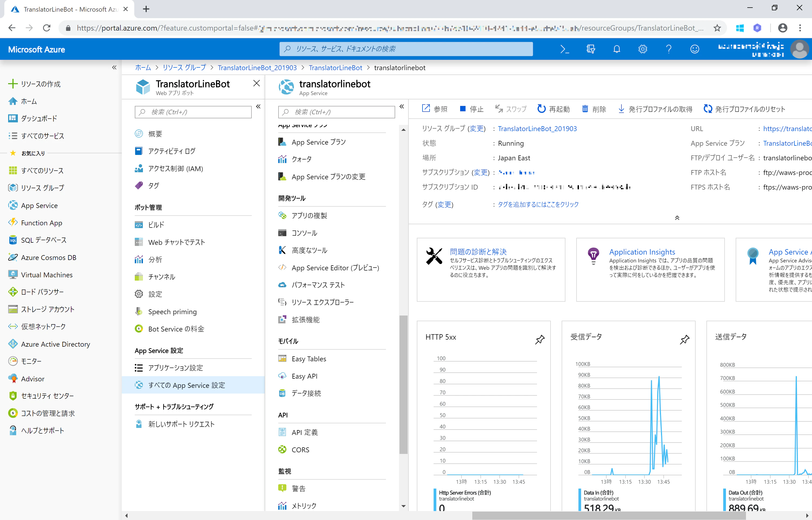The width and height of the screenshot is (812, 520).
Task: Click the 削除 delete button
Action: [594, 109]
